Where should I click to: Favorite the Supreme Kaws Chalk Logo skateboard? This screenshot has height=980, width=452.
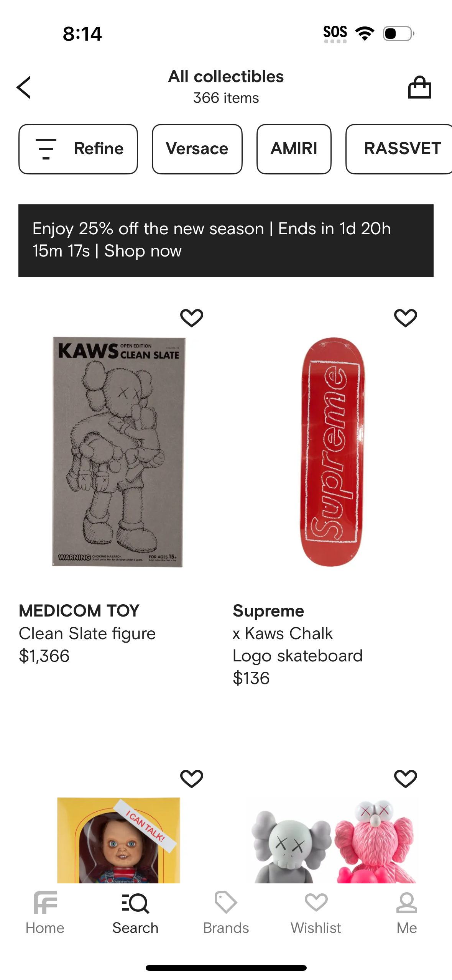[405, 318]
